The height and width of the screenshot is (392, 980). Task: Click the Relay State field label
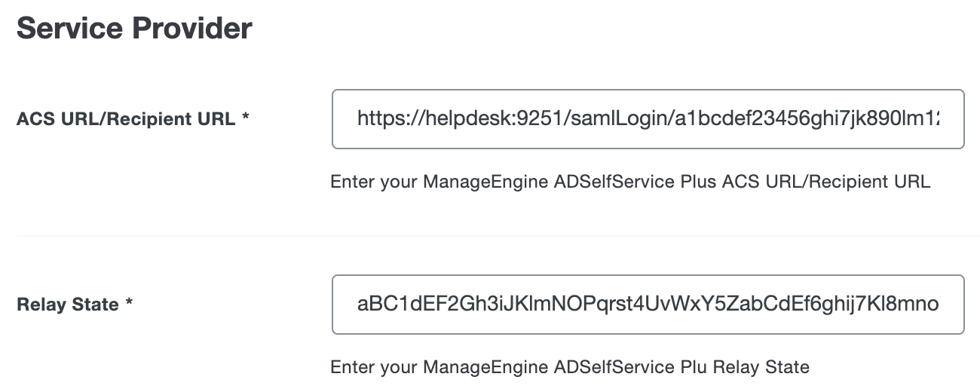pos(67,305)
